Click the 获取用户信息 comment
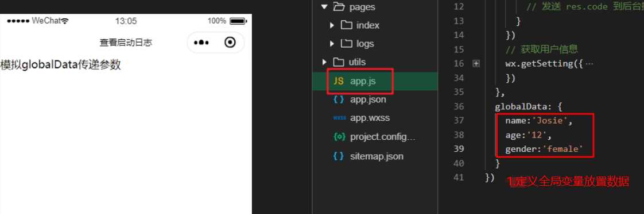 click(542, 49)
